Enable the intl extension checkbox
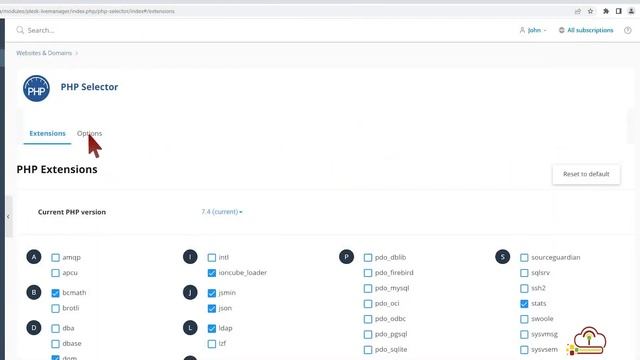The image size is (640, 360). click(x=212, y=258)
